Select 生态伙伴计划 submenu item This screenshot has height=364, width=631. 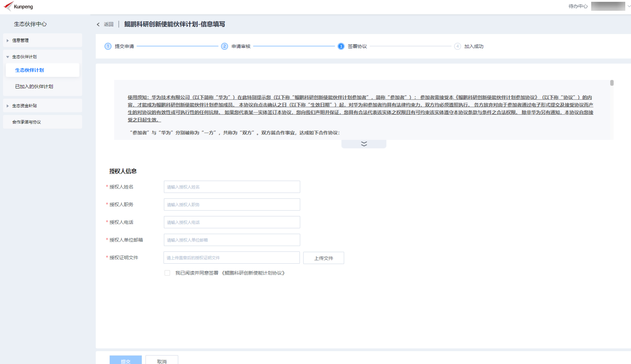coord(42,70)
